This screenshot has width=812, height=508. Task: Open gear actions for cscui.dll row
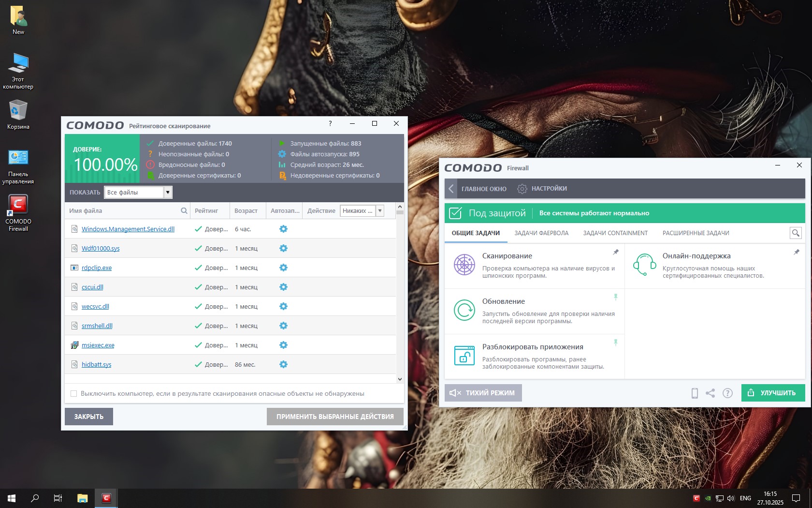[x=283, y=287]
